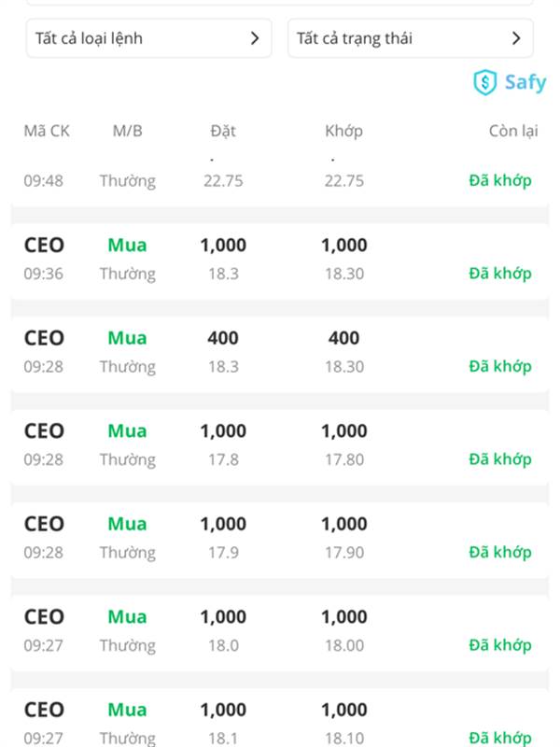Open the 'Tất cả loại lệnh' filter dropdown

pos(148,38)
